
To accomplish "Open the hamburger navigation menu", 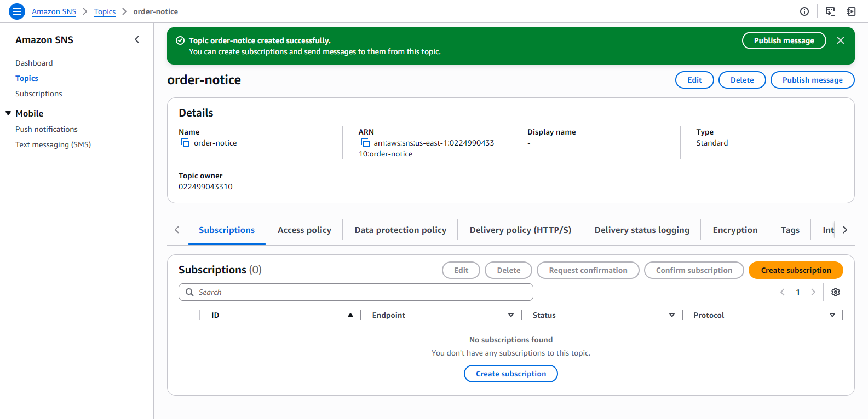I will 17,11.
